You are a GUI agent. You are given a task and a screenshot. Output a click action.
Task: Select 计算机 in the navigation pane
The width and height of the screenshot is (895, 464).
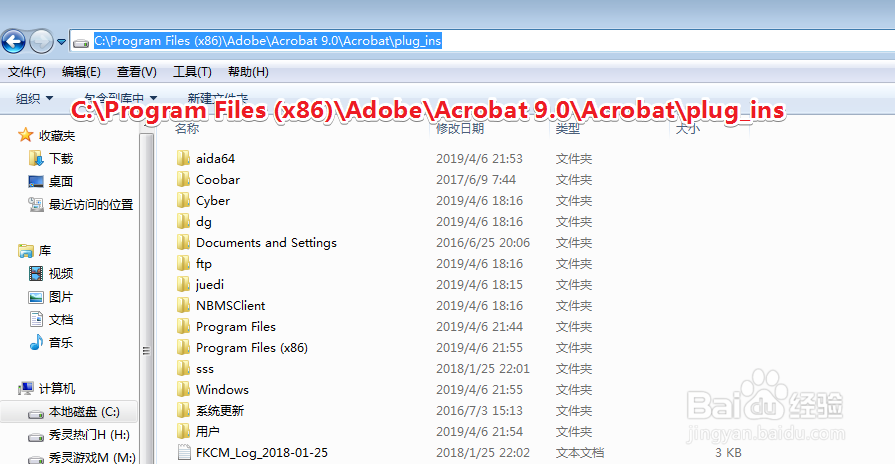(x=57, y=389)
